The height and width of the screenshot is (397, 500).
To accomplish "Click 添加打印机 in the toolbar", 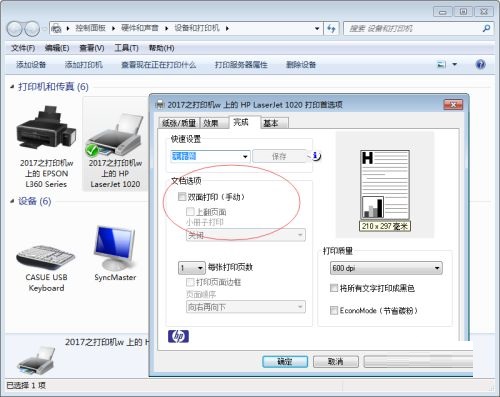I will [x=84, y=64].
